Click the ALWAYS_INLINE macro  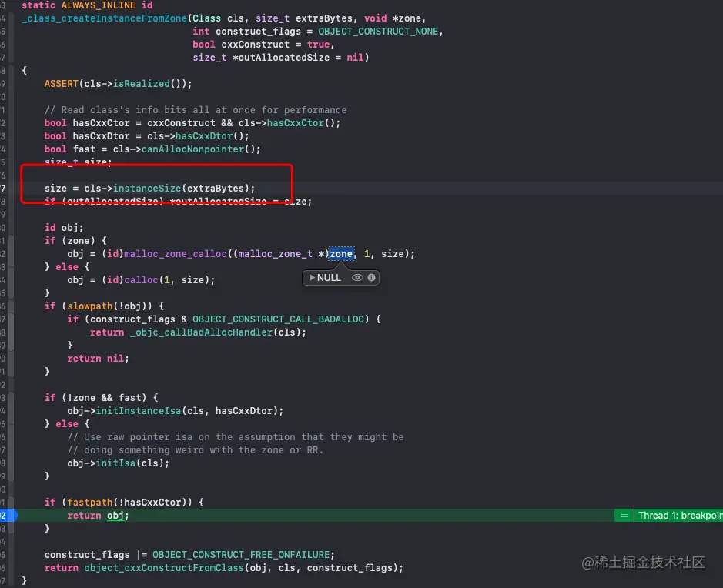(99, 5)
